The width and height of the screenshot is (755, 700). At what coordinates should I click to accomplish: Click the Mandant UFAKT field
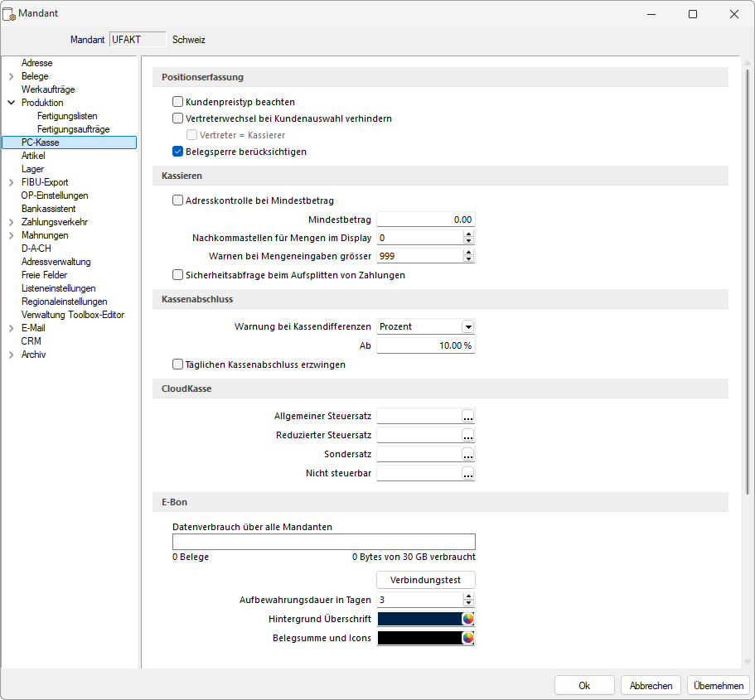coord(138,40)
